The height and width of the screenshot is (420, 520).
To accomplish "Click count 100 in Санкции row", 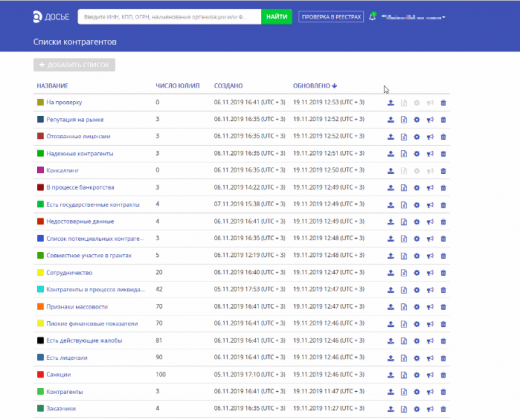I will coord(161,374).
